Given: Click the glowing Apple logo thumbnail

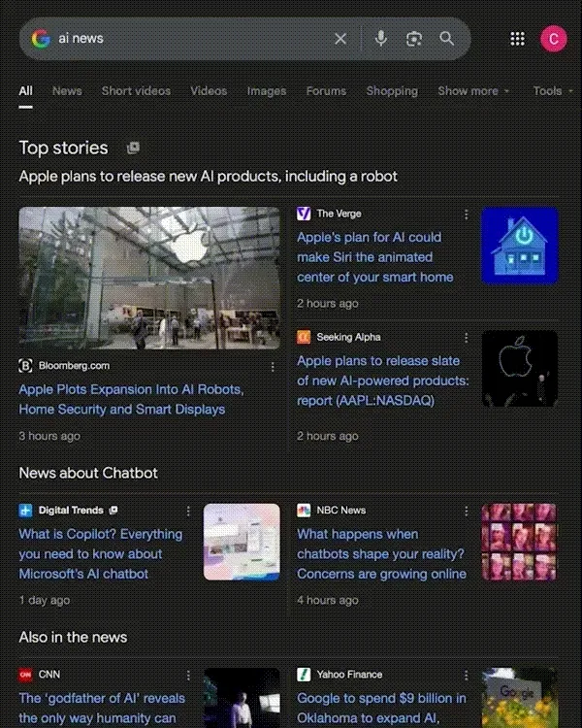Looking at the screenshot, I should pos(519,369).
